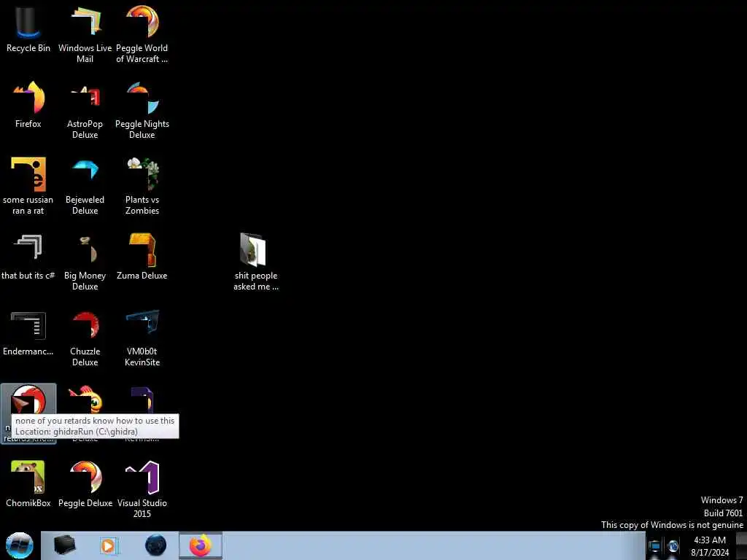Click the black box pinned taskbar icon

click(64, 545)
